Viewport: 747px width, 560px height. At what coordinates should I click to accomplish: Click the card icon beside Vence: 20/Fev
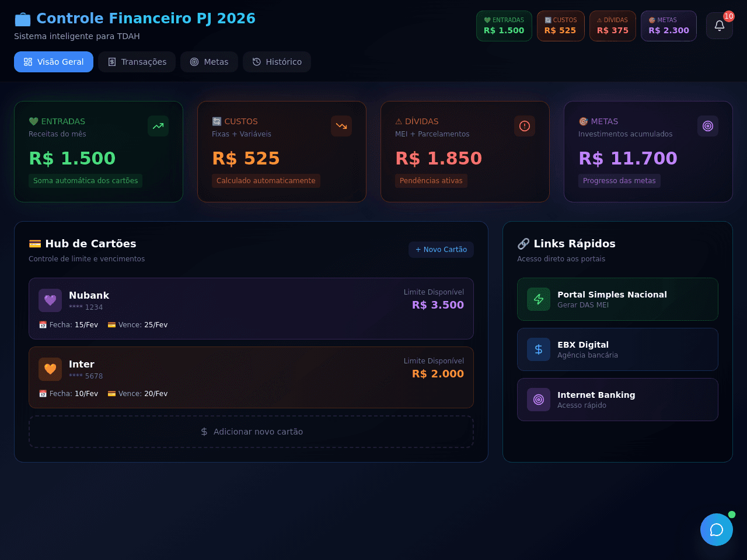(x=111, y=394)
